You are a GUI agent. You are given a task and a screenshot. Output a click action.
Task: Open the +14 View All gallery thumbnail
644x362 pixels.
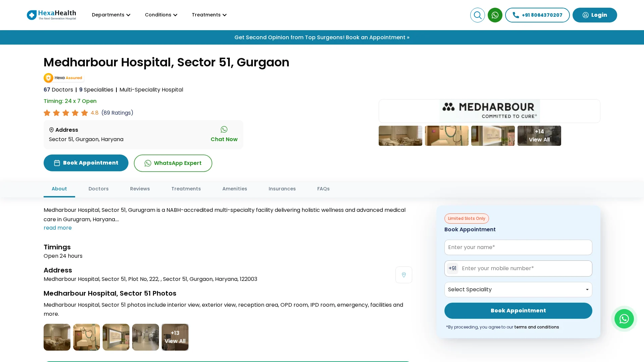(x=539, y=136)
